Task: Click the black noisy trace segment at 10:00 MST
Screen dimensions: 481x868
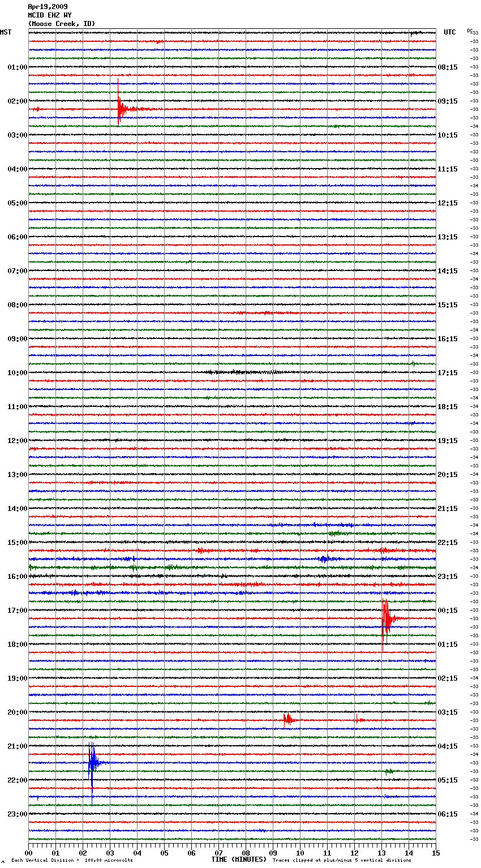Action: click(x=249, y=372)
